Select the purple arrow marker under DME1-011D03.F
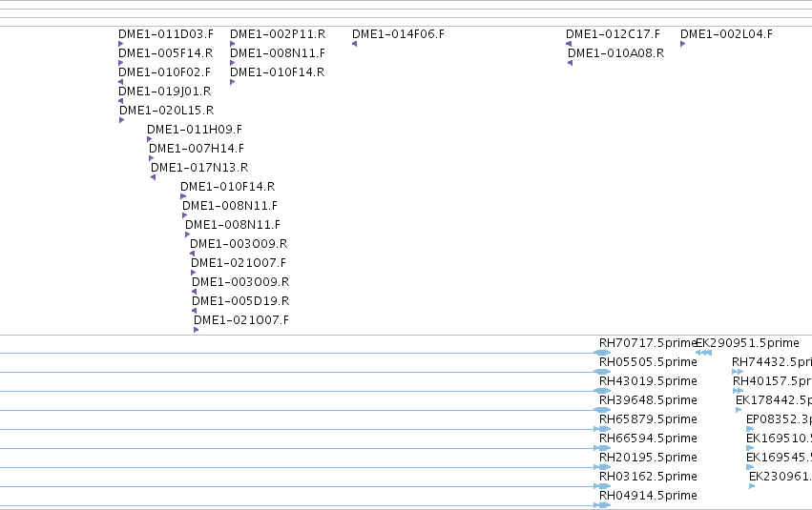Viewport: 812px width, 510px height. 120,44
